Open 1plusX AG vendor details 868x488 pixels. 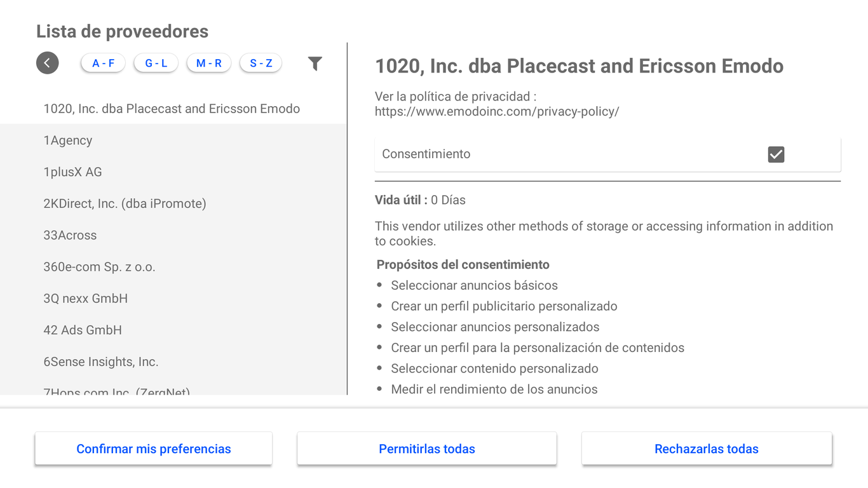coord(72,172)
